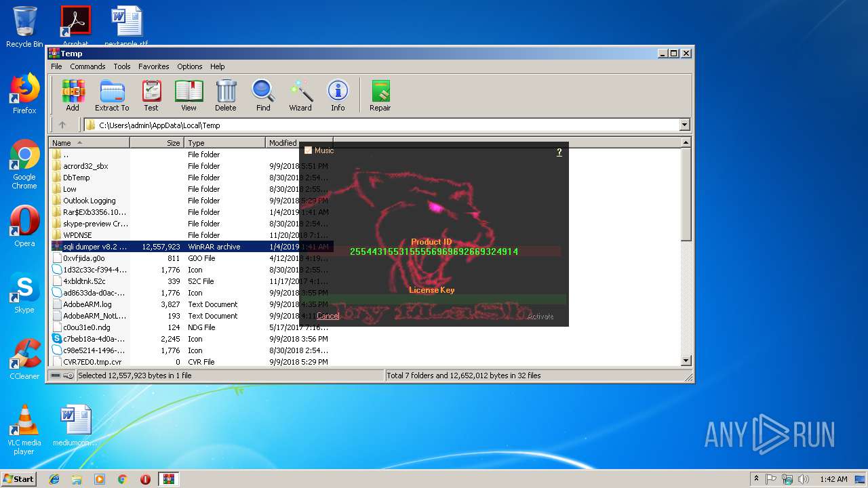The width and height of the screenshot is (868, 488).
Task: Select the sqli dumper v8.2 archive row
Action: click(191, 247)
